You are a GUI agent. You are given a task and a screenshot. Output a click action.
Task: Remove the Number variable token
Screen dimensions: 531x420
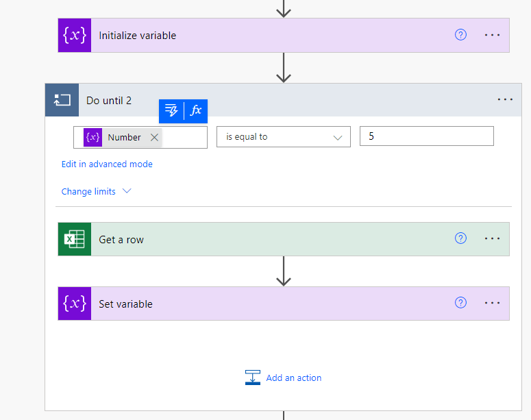(x=154, y=137)
